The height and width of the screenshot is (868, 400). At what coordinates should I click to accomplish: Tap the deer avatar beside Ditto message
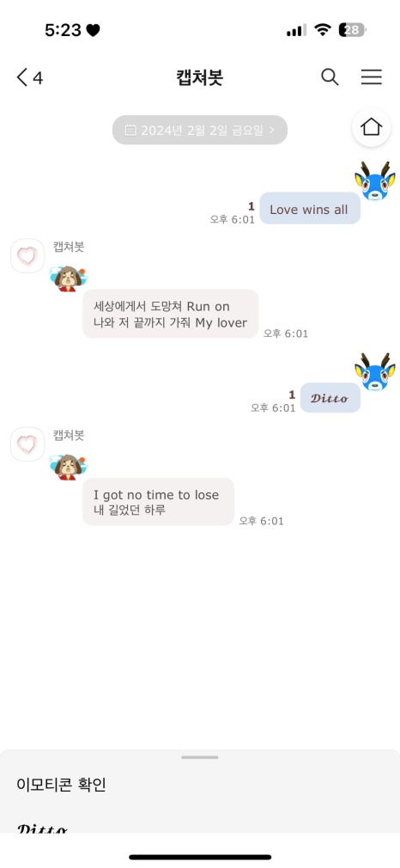click(374, 372)
